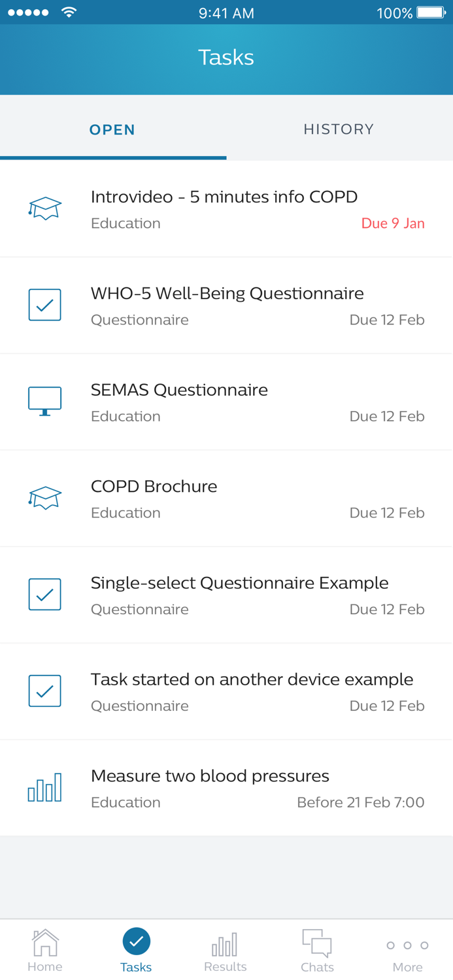453x980 pixels.
Task: Tap the checkbox icon for Single-select Questionnaire Example
Action: (x=45, y=595)
